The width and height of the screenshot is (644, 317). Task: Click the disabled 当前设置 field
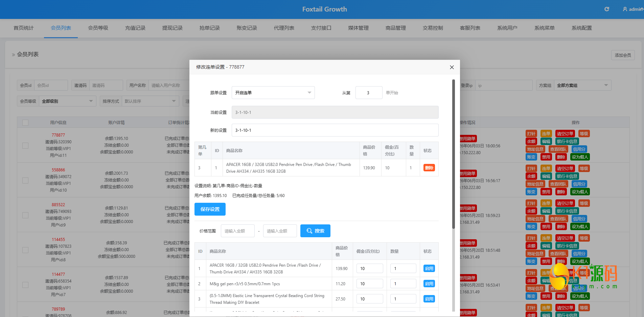pyautogui.click(x=335, y=112)
